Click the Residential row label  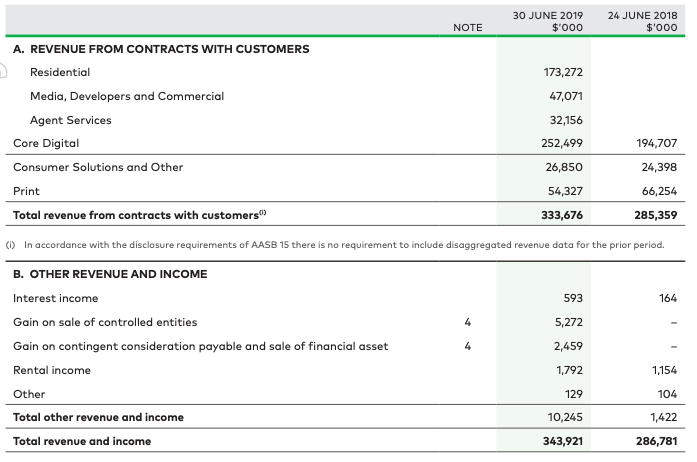pos(60,72)
